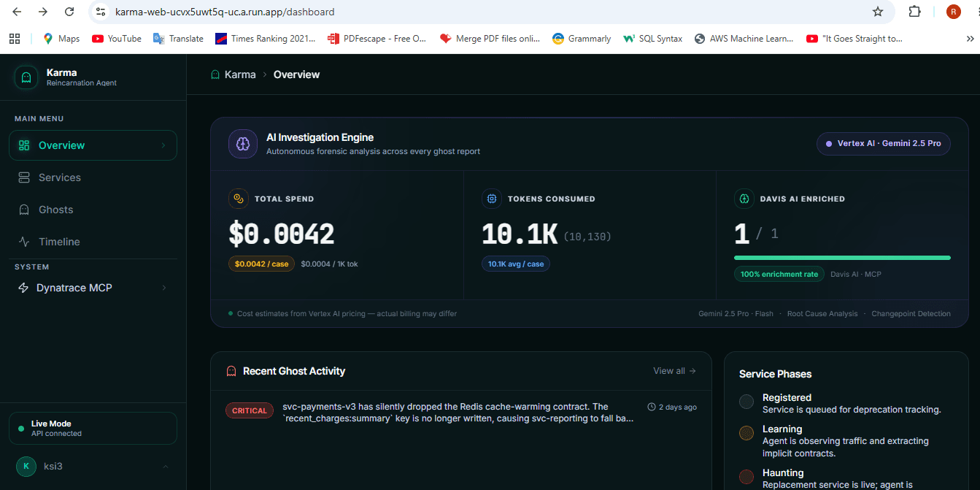The image size is (980, 490).
Task: Open the AWS Machine Learn bookmark
Action: pos(744,39)
